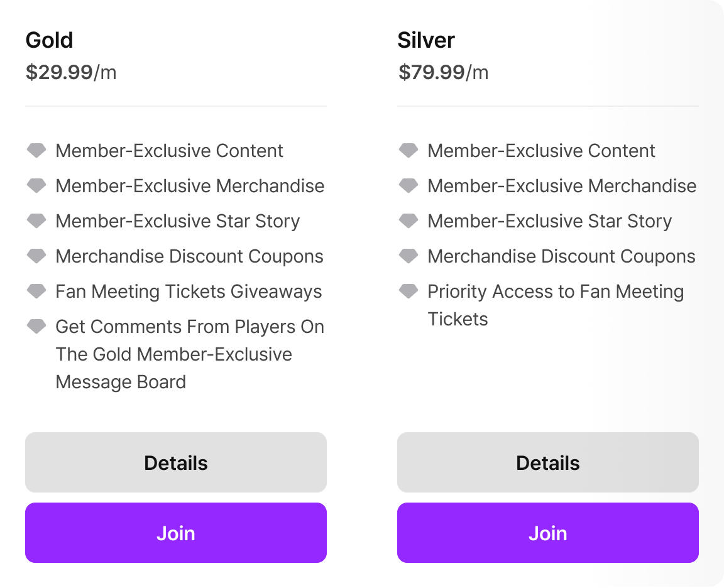Click diamond icon beside Gold Member-Exclusive Merchandise
The height and width of the screenshot is (588, 724).
(36, 185)
